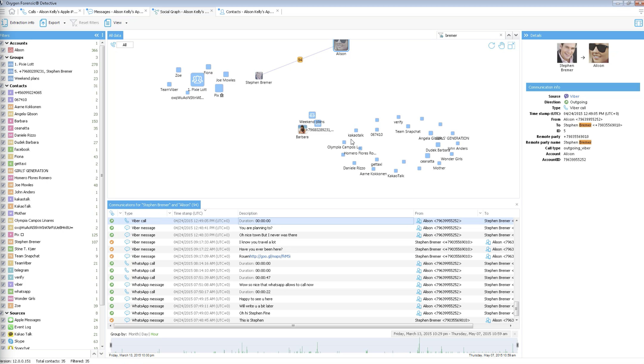
Task: Open the goo.gl maps link
Action: coord(270,256)
